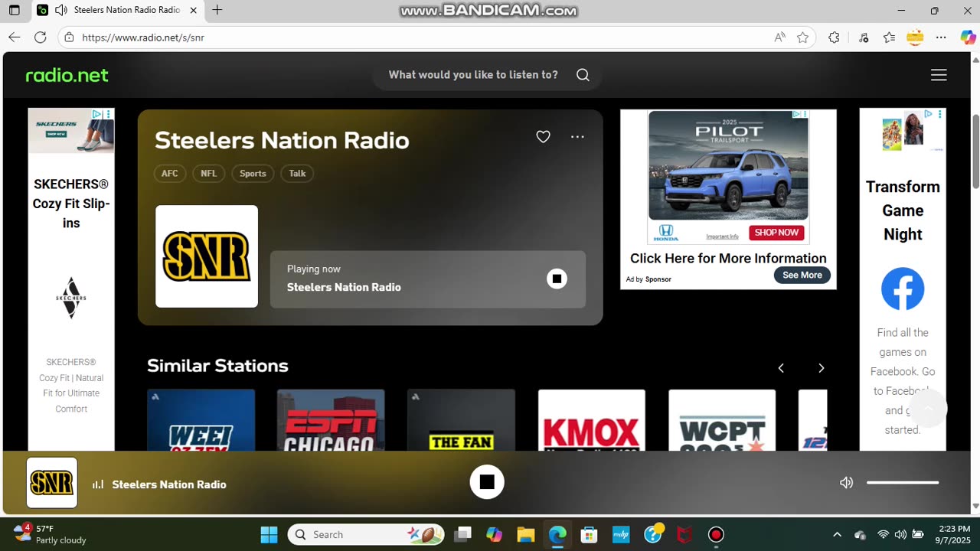Open tab actions menu icon

click(14, 11)
